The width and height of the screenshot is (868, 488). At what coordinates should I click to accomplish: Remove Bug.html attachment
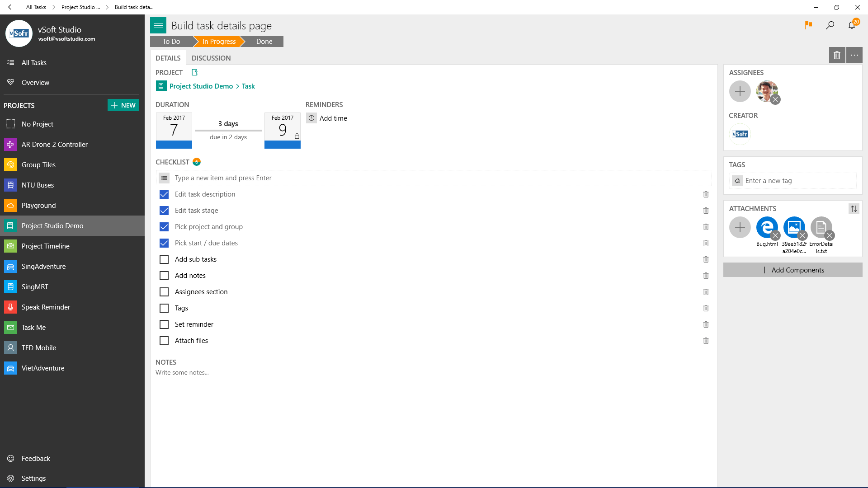pos(775,235)
